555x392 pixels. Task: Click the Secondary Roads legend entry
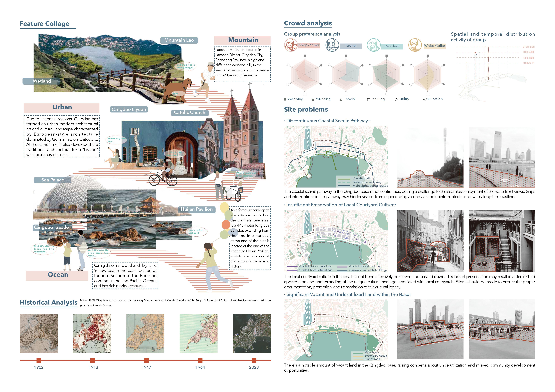370,356
